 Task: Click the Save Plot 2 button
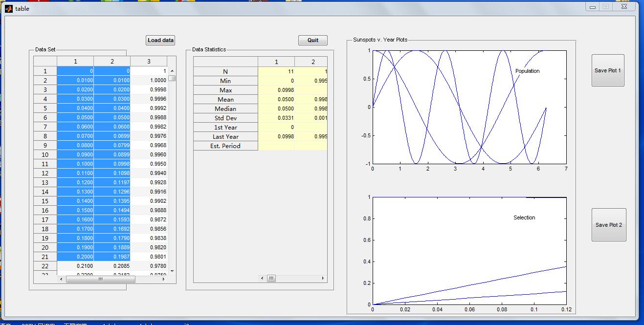609,225
